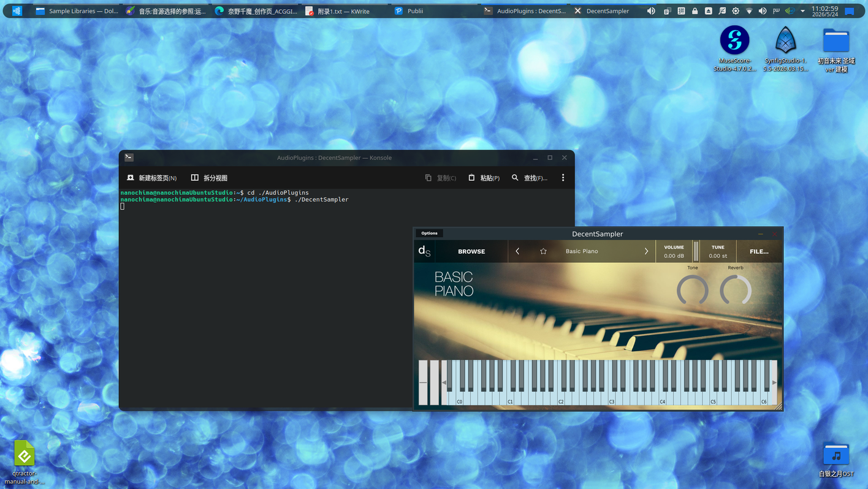Go to previous preset with left chevron
The width and height of the screenshot is (868, 489).
point(517,251)
